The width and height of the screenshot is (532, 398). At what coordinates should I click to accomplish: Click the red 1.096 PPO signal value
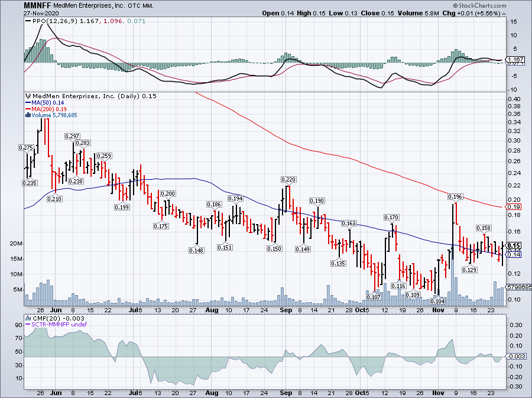[x=111, y=21]
